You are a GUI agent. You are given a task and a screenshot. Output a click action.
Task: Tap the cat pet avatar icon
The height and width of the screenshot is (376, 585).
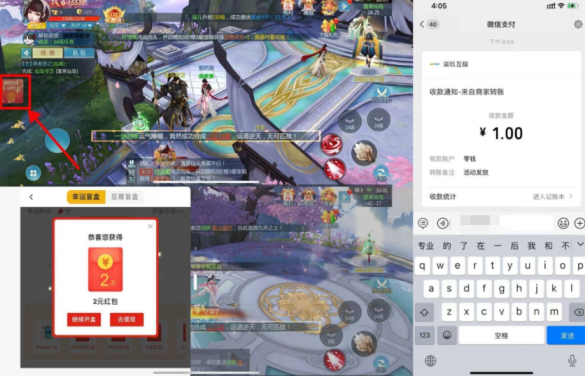(x=29, y=38)
